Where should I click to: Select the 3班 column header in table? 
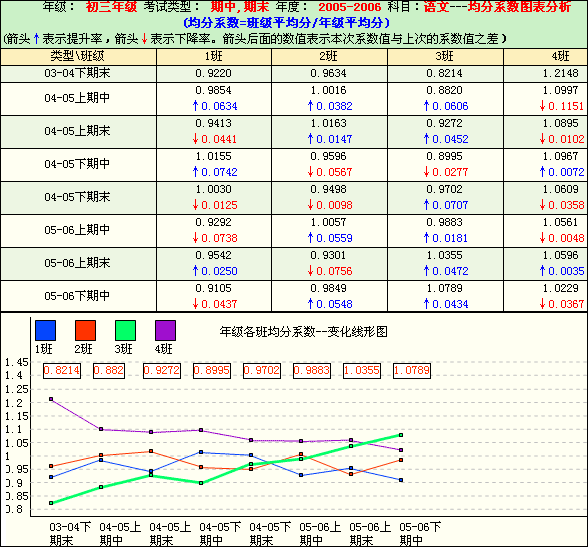445,57
